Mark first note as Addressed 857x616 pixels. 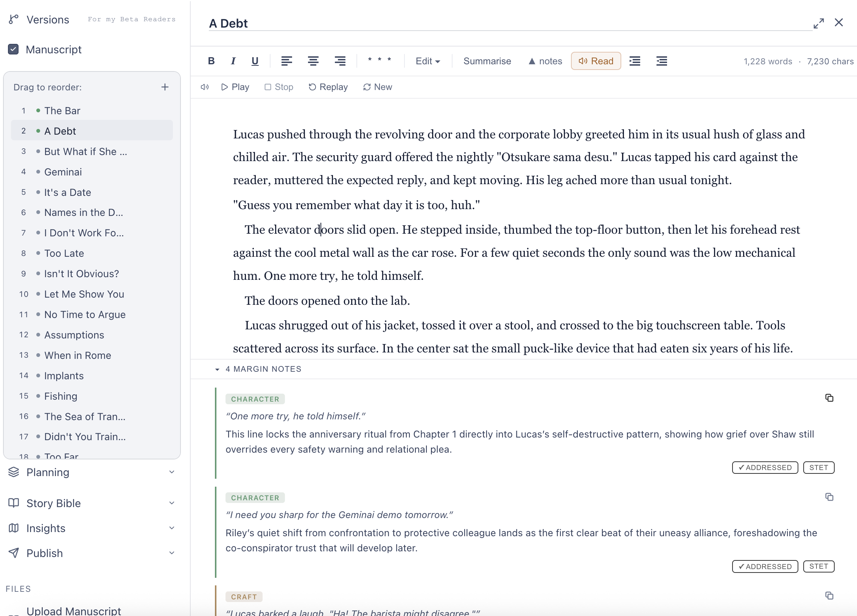(765, 467)
